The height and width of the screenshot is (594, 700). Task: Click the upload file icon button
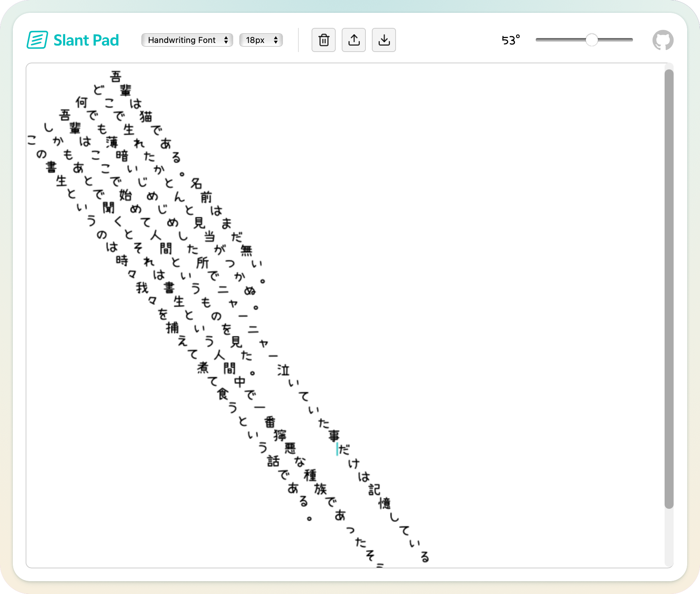[354, 40]
